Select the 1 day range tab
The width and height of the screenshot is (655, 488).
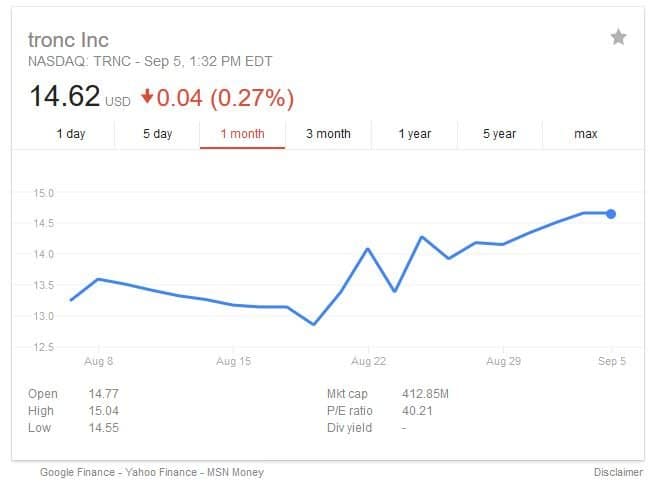click(x=71, y=134)
